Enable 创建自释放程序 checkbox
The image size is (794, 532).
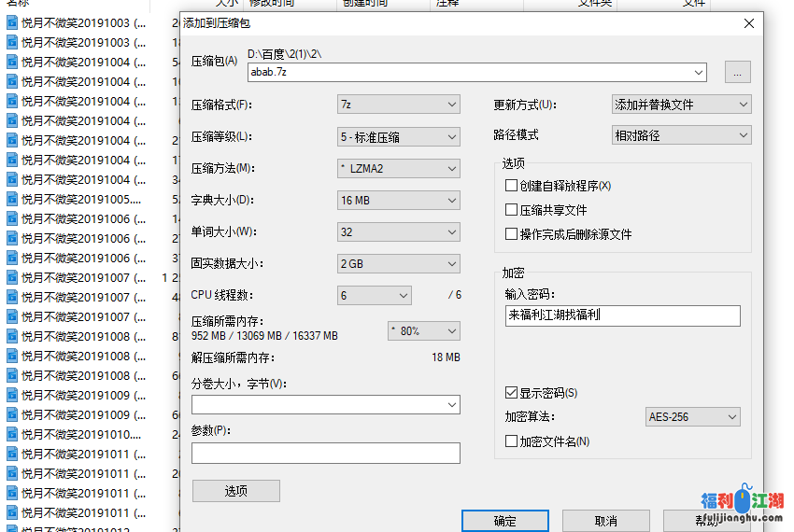[x=511, y=186]
